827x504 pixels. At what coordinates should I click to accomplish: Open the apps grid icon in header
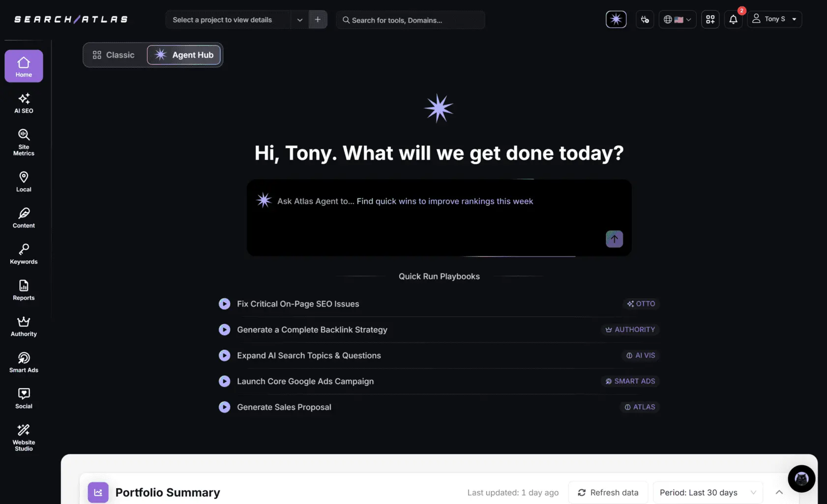pos(710,20)
